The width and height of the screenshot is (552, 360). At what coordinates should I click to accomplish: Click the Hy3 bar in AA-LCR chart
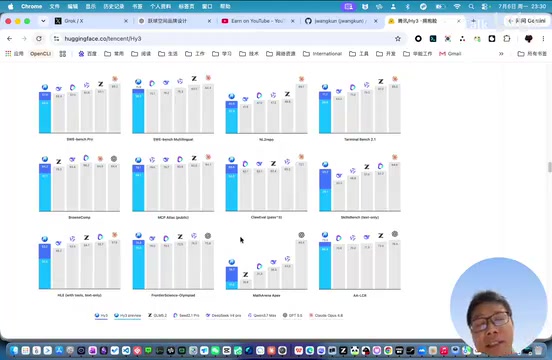pos(325,266)
